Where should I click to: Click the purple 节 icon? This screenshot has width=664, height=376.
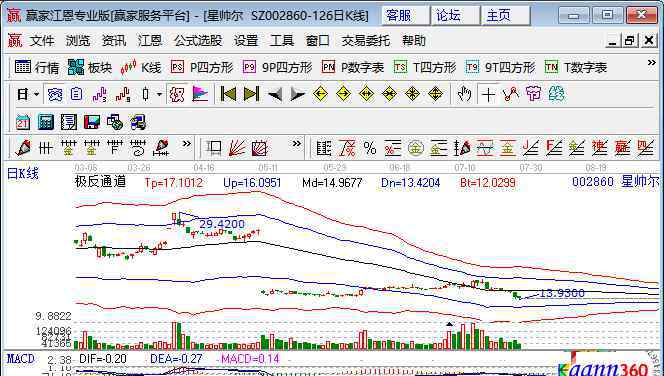(x=534, y=94)
